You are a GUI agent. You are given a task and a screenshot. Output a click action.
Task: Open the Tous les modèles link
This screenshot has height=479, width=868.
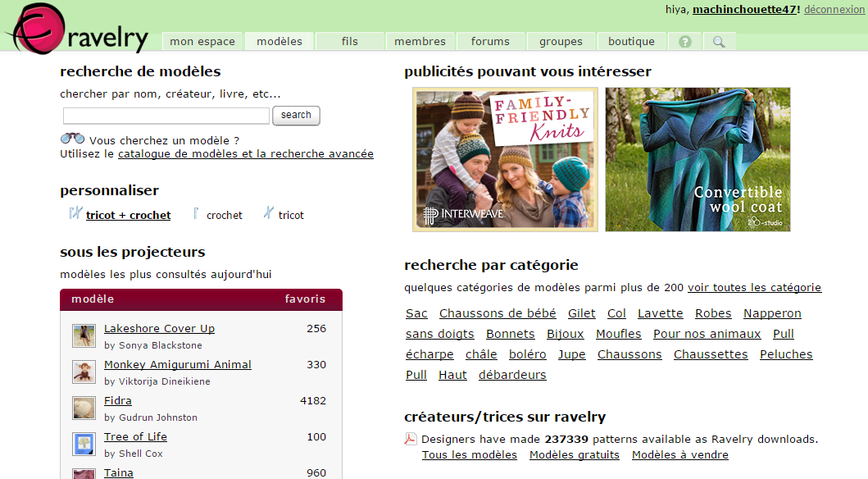tap(470, 455)
